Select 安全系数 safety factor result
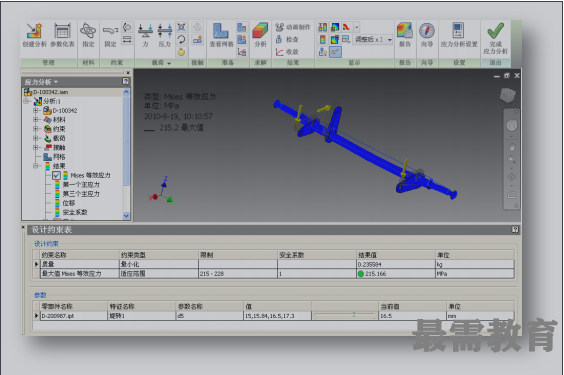Viewport: 564px width, 375px height. [x=75, y=212]
